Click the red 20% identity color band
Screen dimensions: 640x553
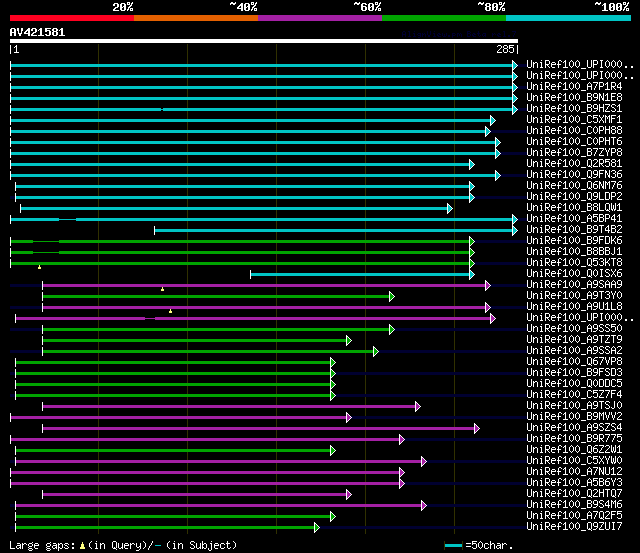click(72, 18)
